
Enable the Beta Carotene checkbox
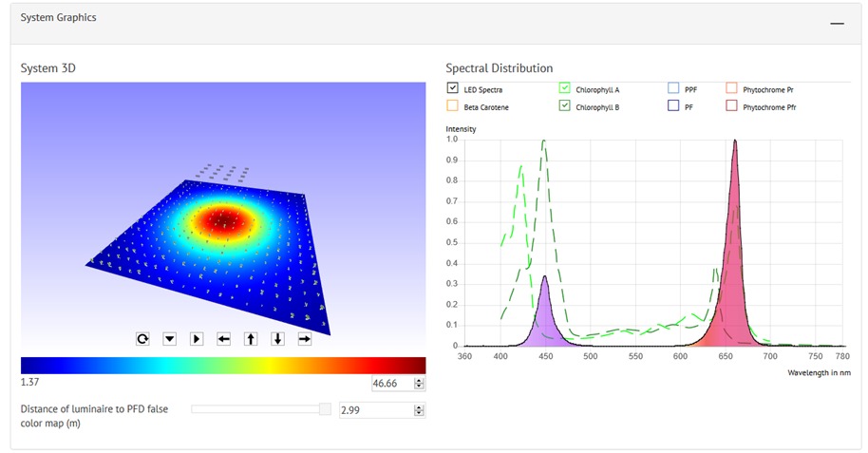(452, 106)
